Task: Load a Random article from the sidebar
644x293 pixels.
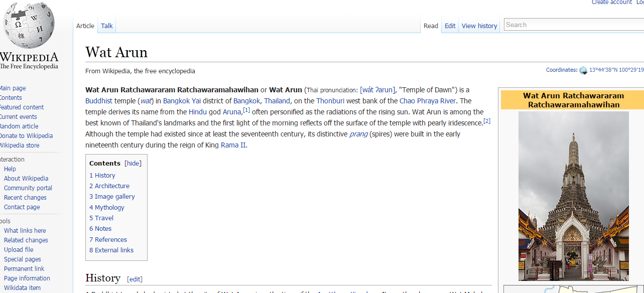Action: tap(19, 126)
